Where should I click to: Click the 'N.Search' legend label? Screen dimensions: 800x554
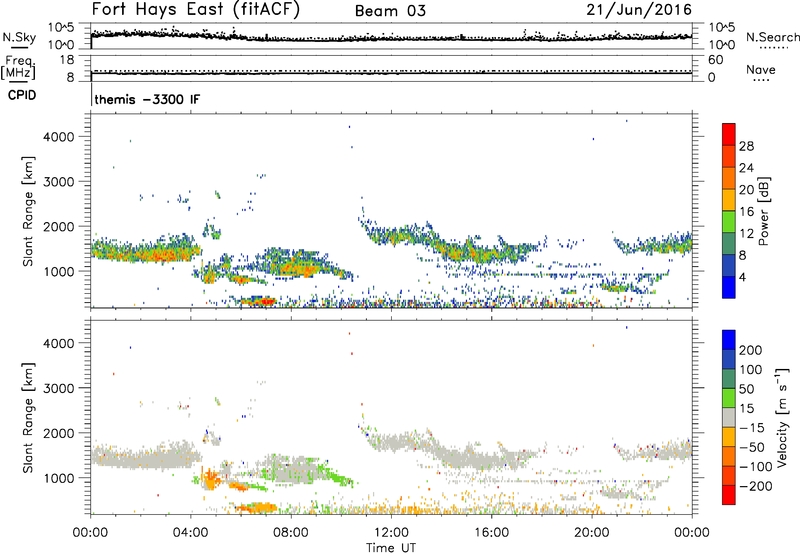pyautogui.click(x=772, y=37)
